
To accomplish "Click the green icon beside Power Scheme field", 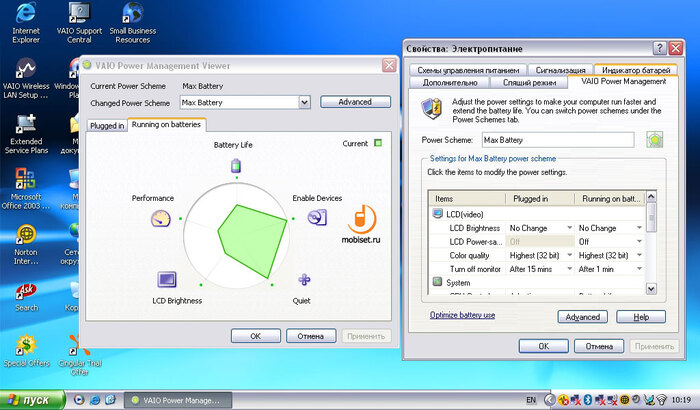I will (x=655, y=140).
